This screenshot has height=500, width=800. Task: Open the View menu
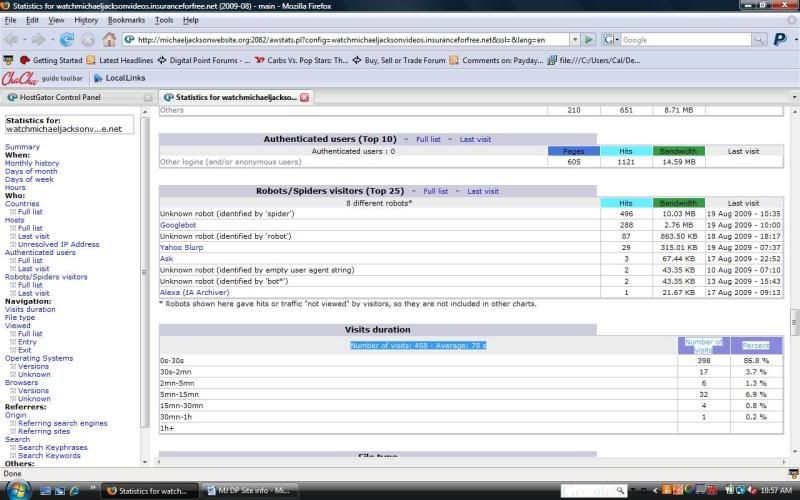[56, 20]
